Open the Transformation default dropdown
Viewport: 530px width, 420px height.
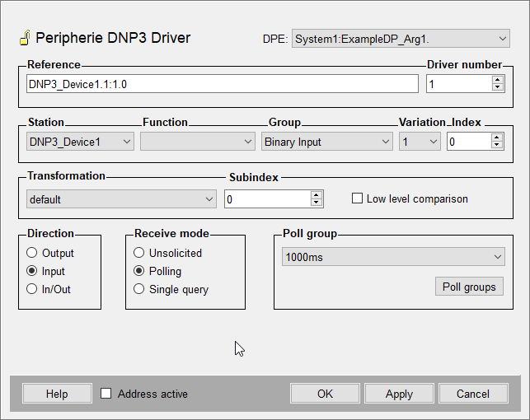click(120, 199)
